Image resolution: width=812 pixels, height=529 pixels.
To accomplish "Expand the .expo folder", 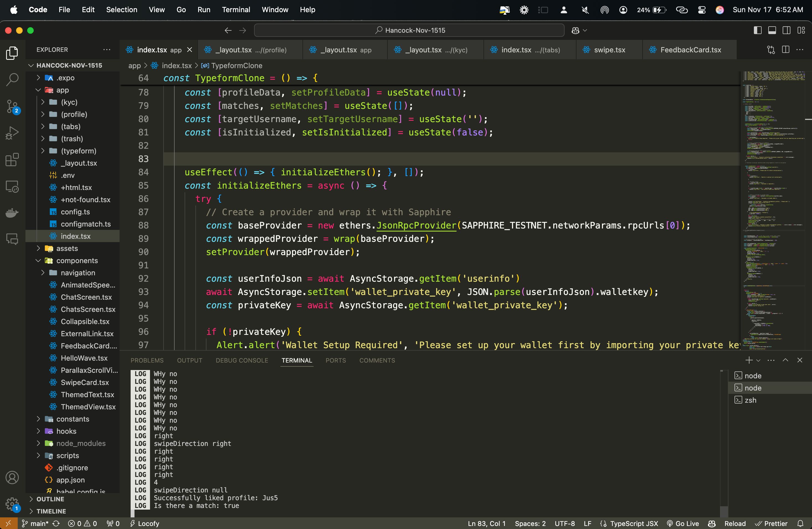I will pos(73,78).
